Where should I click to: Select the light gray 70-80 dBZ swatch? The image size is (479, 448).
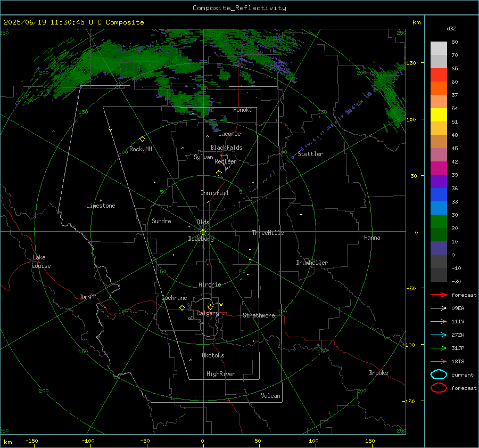coord(439,48)
